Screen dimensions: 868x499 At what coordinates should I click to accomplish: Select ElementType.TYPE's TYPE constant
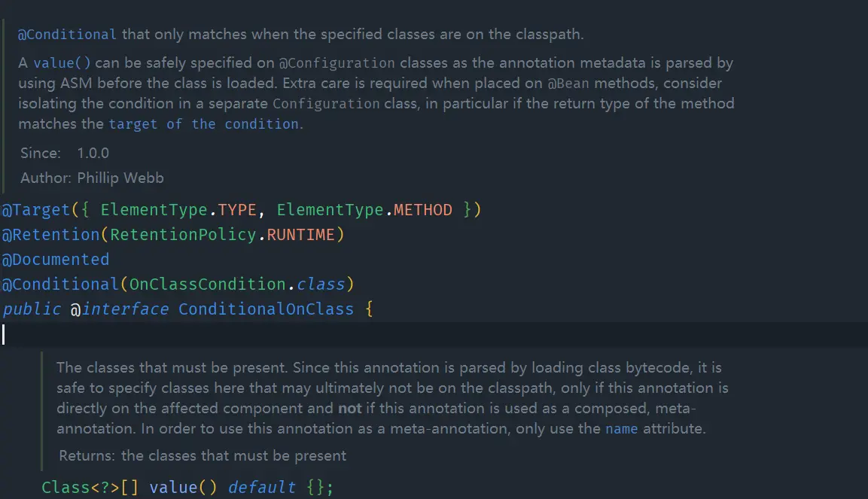click(237, 210)
